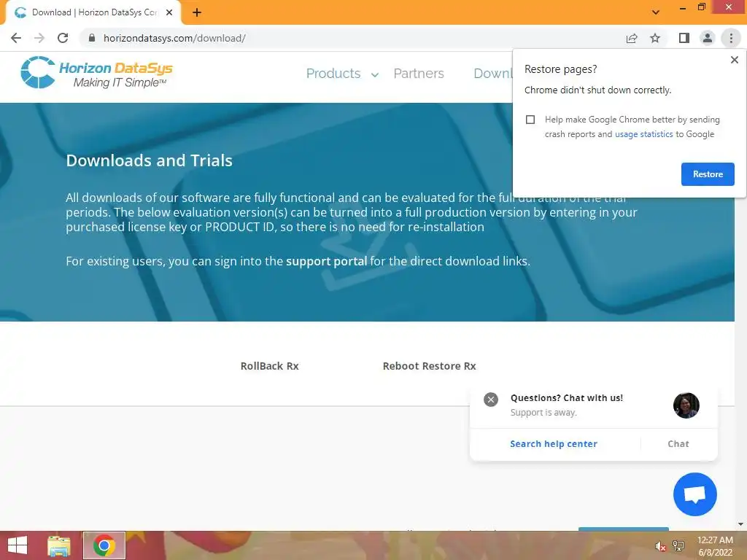Follow the usage statistics link

643,134
